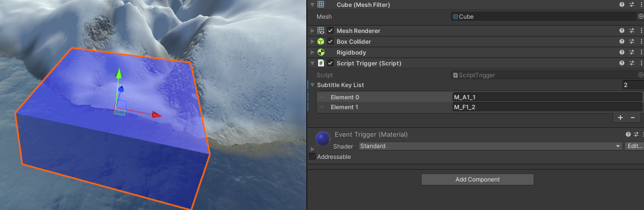644x210 pixels.
Task: Click the material Edit... button
Action: (x=634, y=146)
